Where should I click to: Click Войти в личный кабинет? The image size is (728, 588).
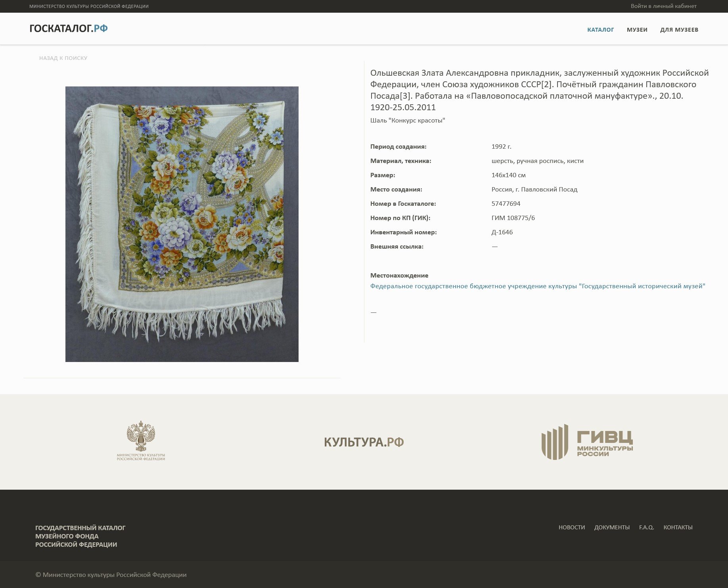(x=664, y=6)
